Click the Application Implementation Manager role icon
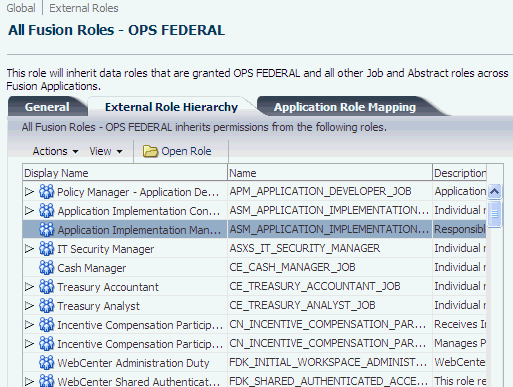Screen dimensions: 513x387 pos(46,229)
